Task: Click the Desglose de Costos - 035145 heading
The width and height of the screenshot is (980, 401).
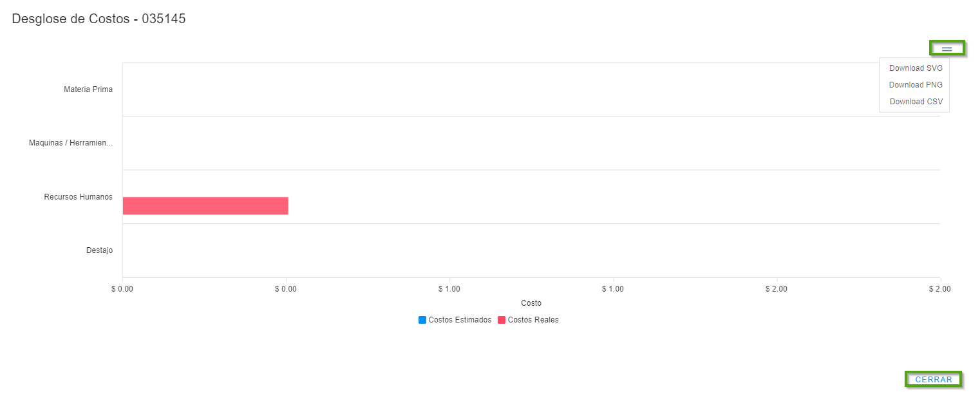Action: (99, 19)
